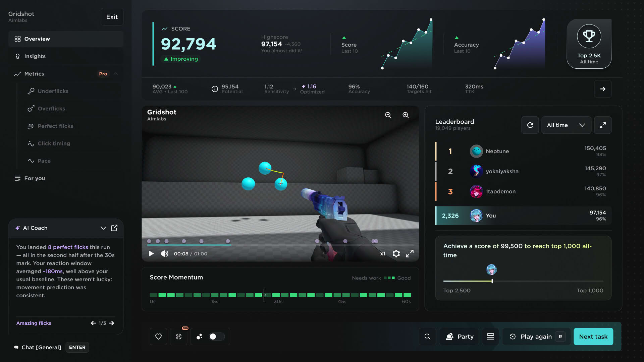Open the playlist list icon
Screen dimensions: 644x362
[490, 337]
